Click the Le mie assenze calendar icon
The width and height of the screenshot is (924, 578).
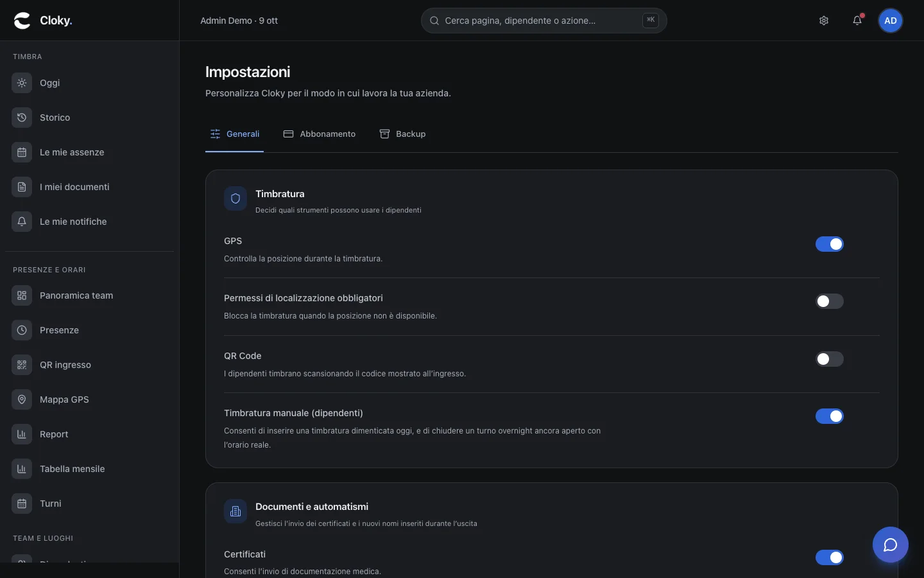click(22, 152)
